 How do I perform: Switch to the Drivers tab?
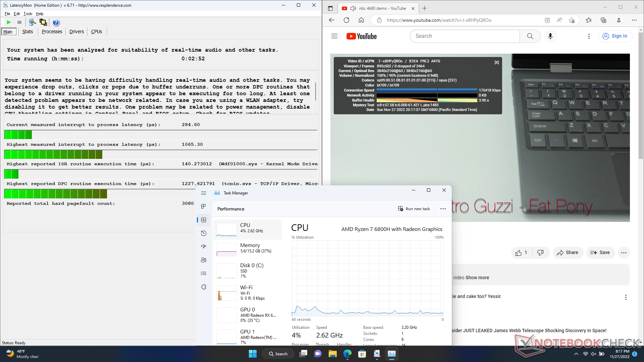(76, 32)
